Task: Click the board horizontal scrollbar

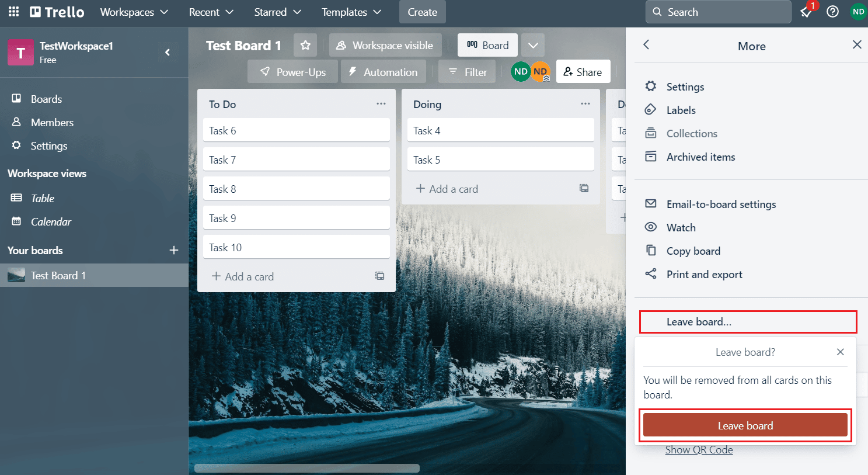Action: (307, 468)
